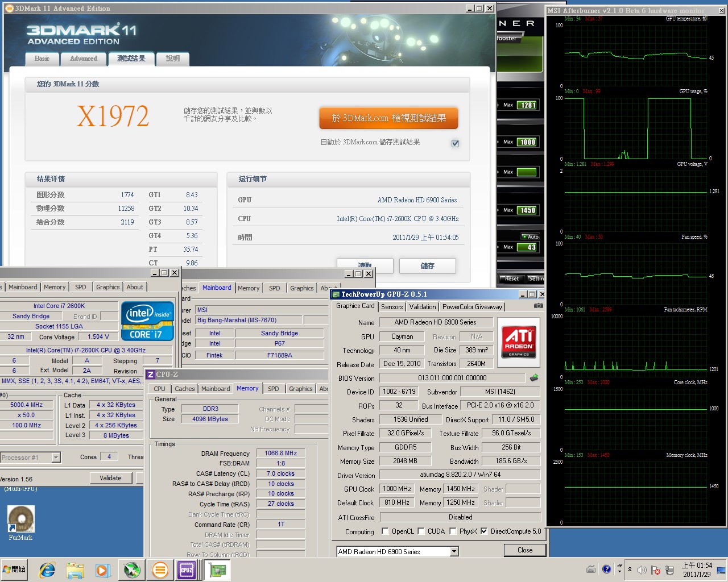Image resolution: width=728 pixels, height=582 pixels.
Task: Open Windows Media Player from the taskbar
Action: [x=102, y=569]
